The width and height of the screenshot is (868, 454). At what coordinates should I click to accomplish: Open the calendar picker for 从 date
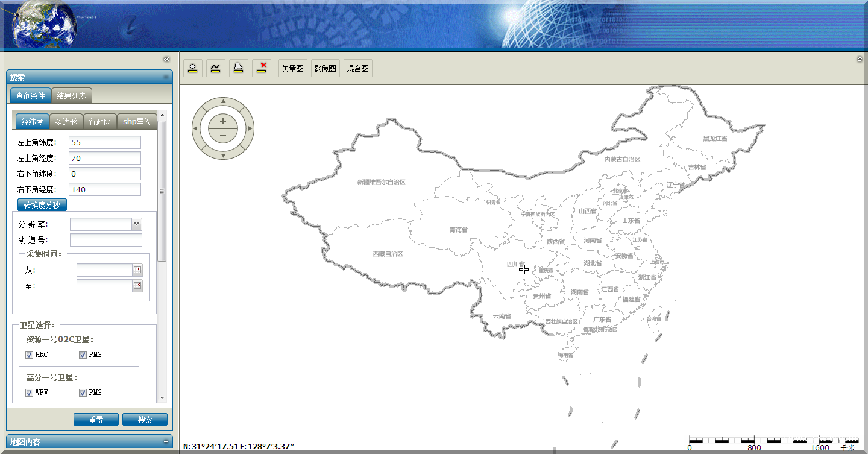[137, 270]
